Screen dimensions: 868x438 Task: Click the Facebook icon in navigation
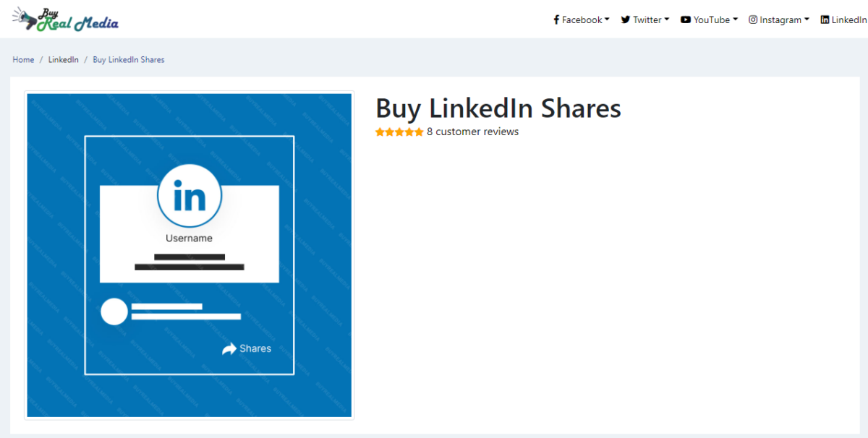coord(556,20)
